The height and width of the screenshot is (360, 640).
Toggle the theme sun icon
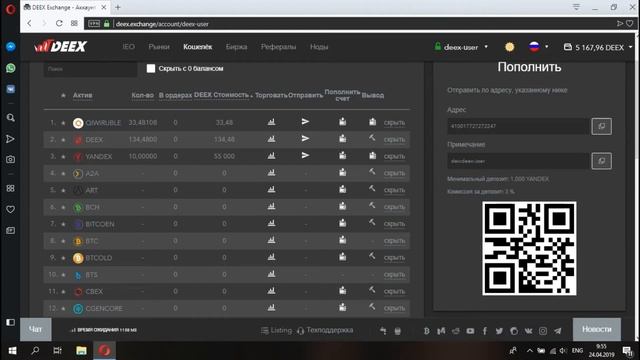coord(509,47)
